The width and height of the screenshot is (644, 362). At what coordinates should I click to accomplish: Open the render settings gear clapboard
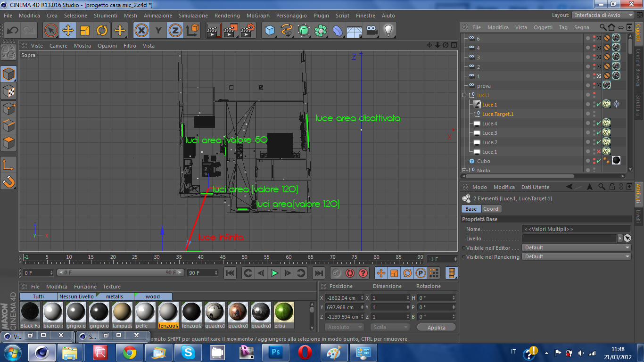coord(248,31)
